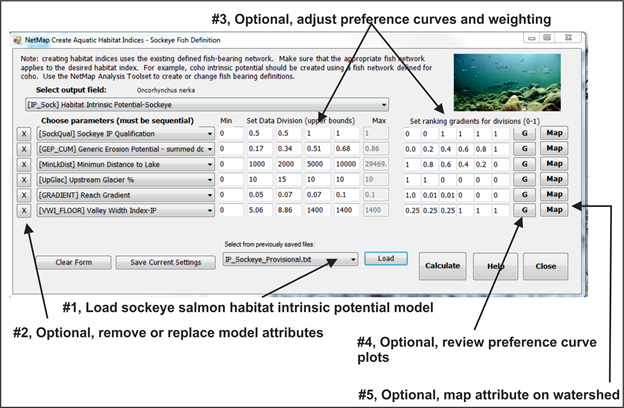Open the GRADIENT Reach Gradient parameter dropdown
The width and height of the screenshot is (624, 408).
tap(209, 195)
